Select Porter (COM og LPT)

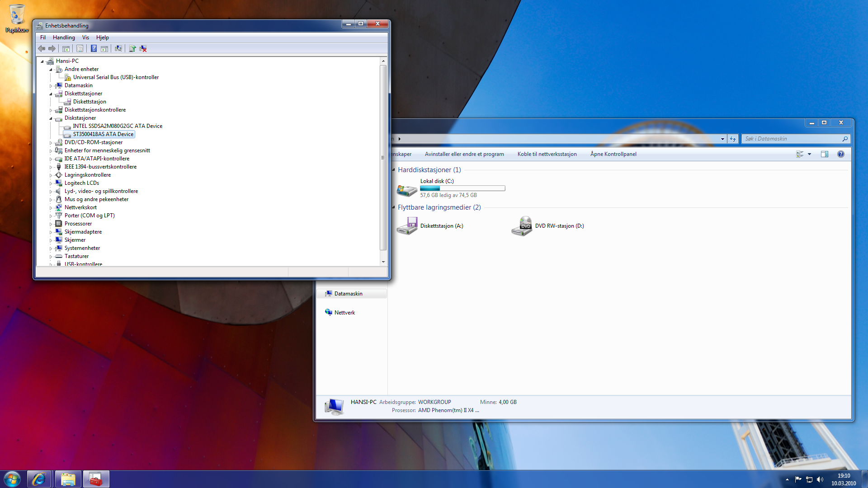click(90, 216)
